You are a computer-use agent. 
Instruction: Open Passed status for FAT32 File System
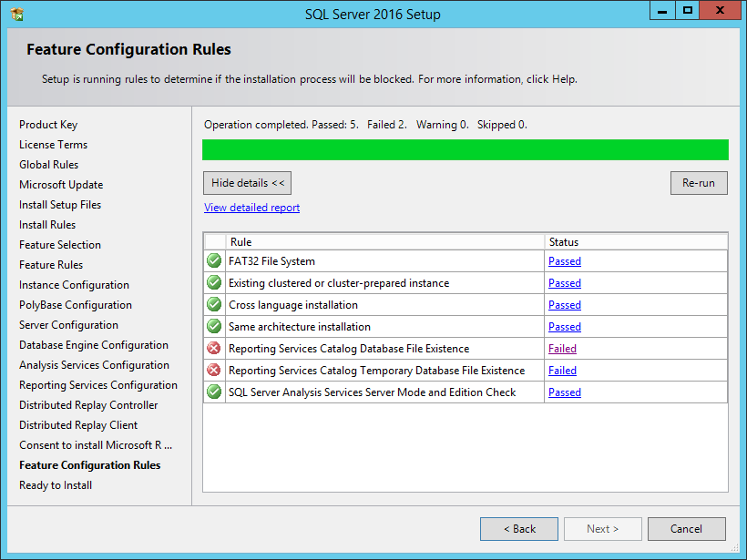565,261
